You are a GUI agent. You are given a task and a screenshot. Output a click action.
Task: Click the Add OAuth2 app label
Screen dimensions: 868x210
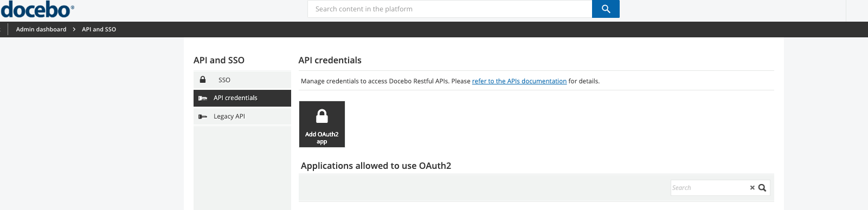click(322, 137)
